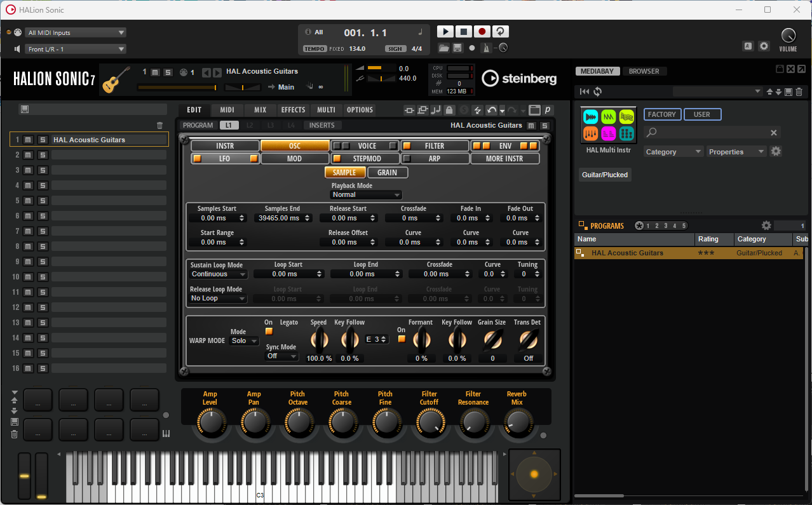Mute empty slot 5 in the rack
812x505 pixels.
(x=29, y=201)
